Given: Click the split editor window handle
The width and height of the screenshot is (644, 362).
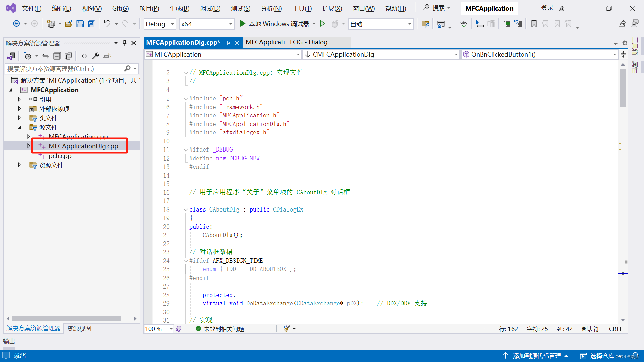Looking at the screenshot, I should pyautogui.click(x=623, y=54).
